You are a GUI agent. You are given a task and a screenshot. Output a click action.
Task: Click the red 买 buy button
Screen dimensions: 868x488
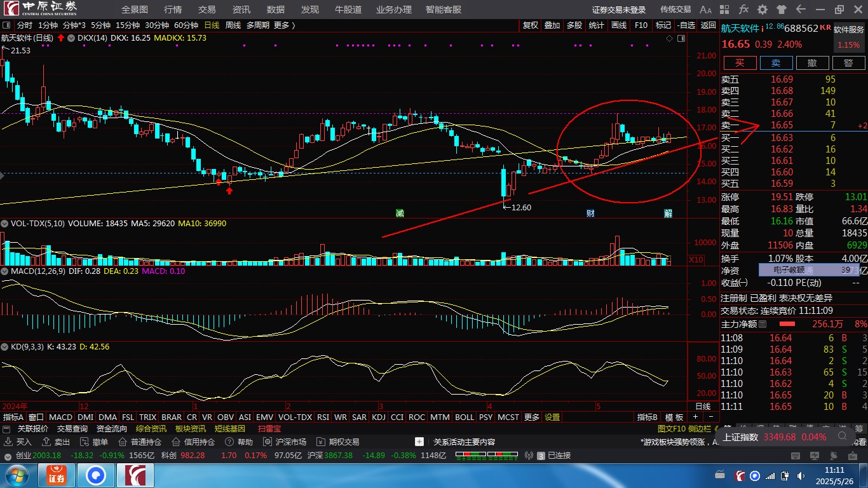pyautogui.click(x=740, y=63)
